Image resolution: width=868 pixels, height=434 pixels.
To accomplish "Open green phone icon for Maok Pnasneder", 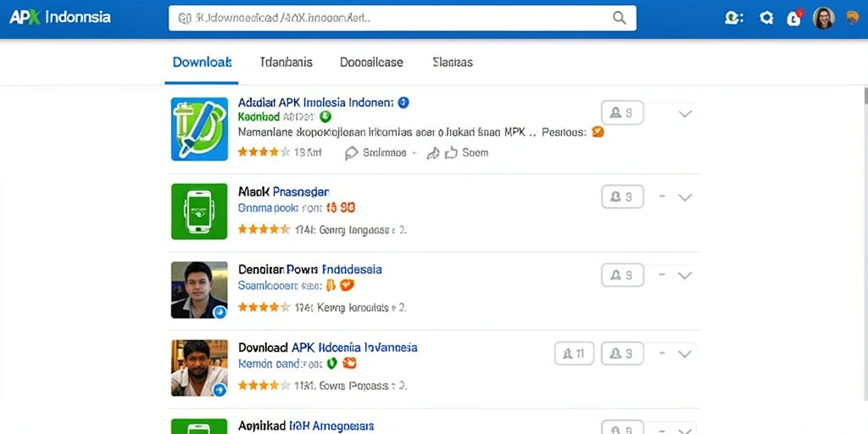I will tap(199, 211).
